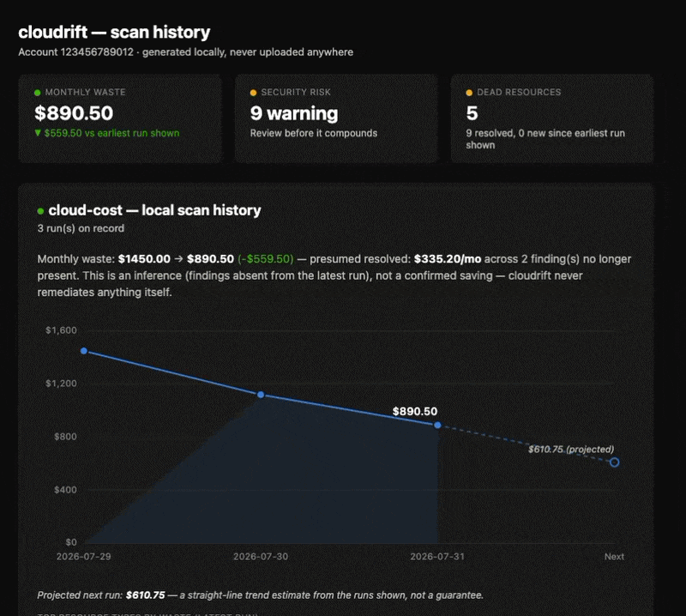Click the '2026-07-30' x-axis date label
Screen dimensions: 686x616
pos(261,557)
